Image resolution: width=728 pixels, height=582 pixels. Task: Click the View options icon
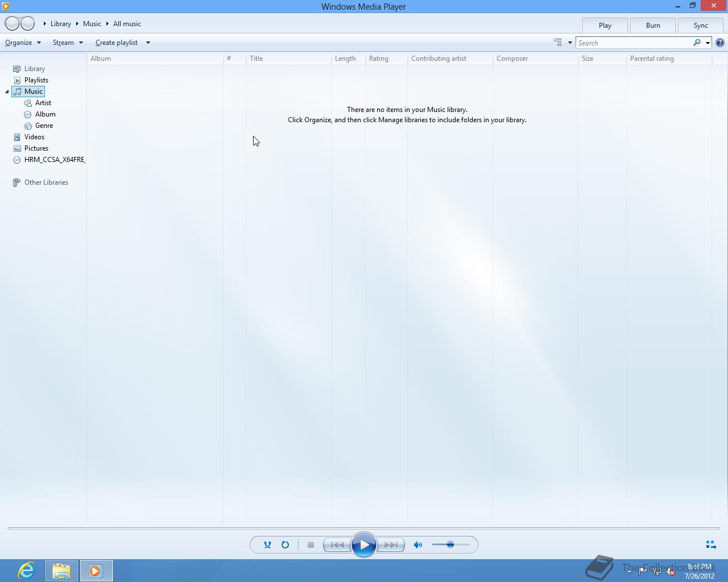coord(558,43)
